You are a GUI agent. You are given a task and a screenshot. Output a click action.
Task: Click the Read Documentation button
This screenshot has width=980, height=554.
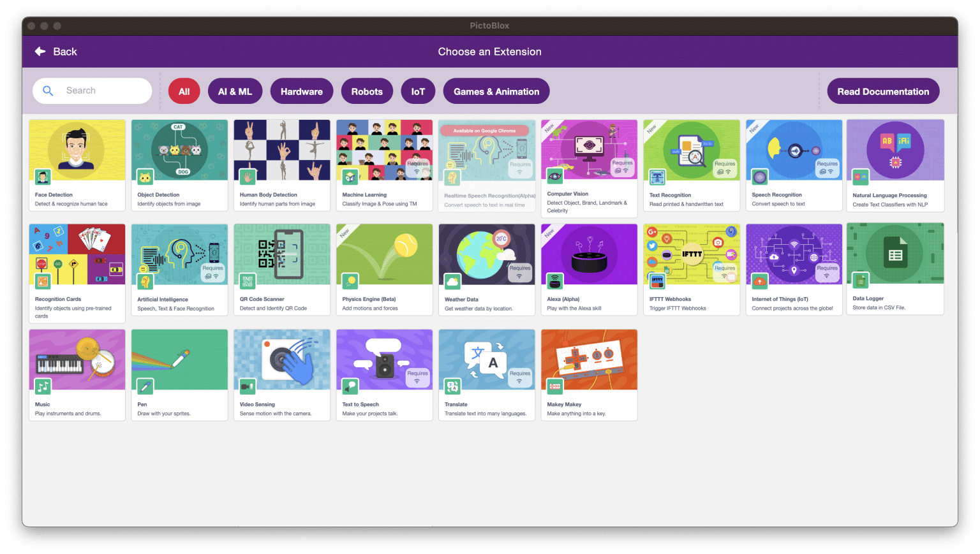[882, 91]
